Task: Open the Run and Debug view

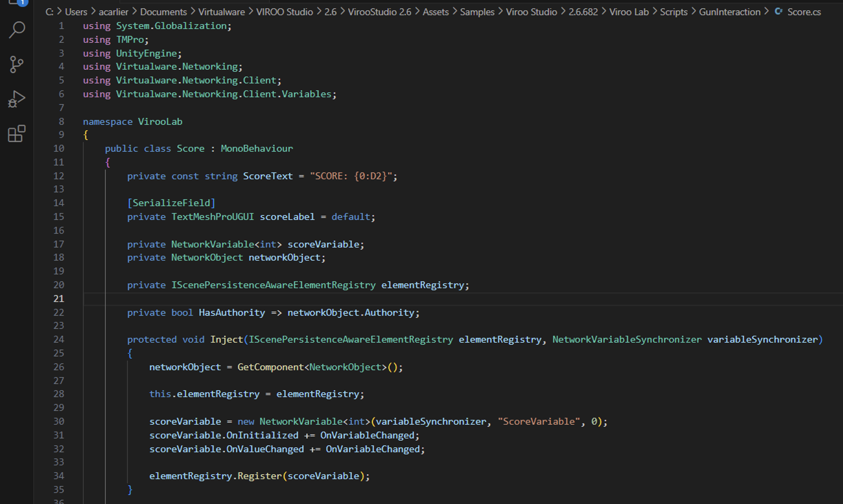Action: coord(17,99)
